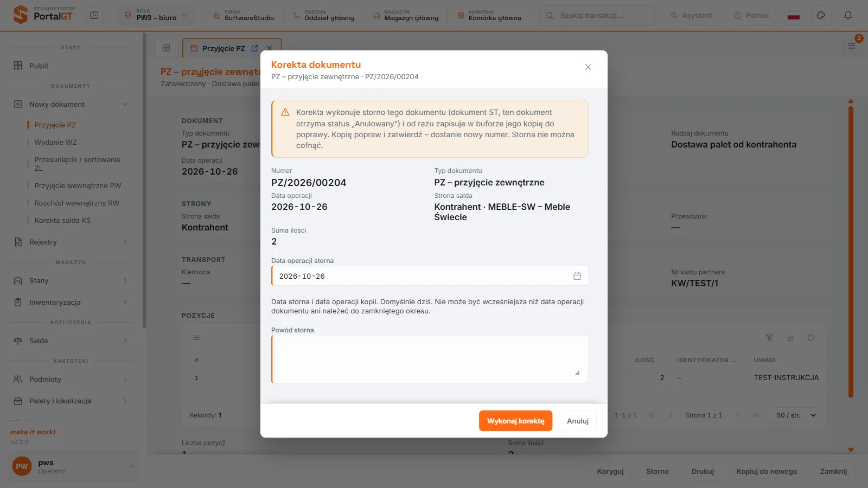Screen dimensions: 868x488
Task: Expand the Stany menu
Action: tap(71, 280)
